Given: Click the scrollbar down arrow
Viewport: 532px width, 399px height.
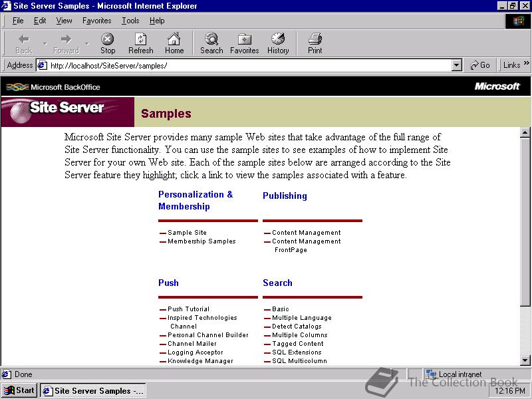Looking at the screenshot, I should tap(525, 360).
